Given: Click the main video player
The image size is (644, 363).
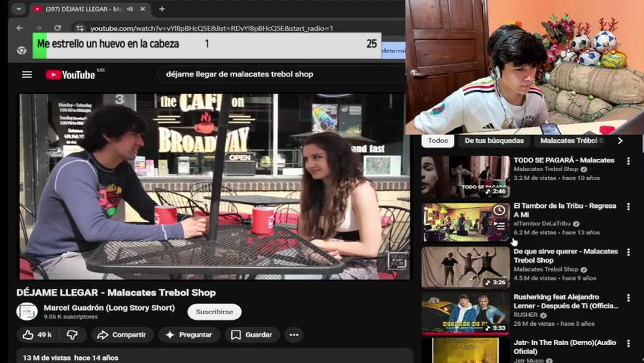Looking at the screenshot, I should (215, 187).
